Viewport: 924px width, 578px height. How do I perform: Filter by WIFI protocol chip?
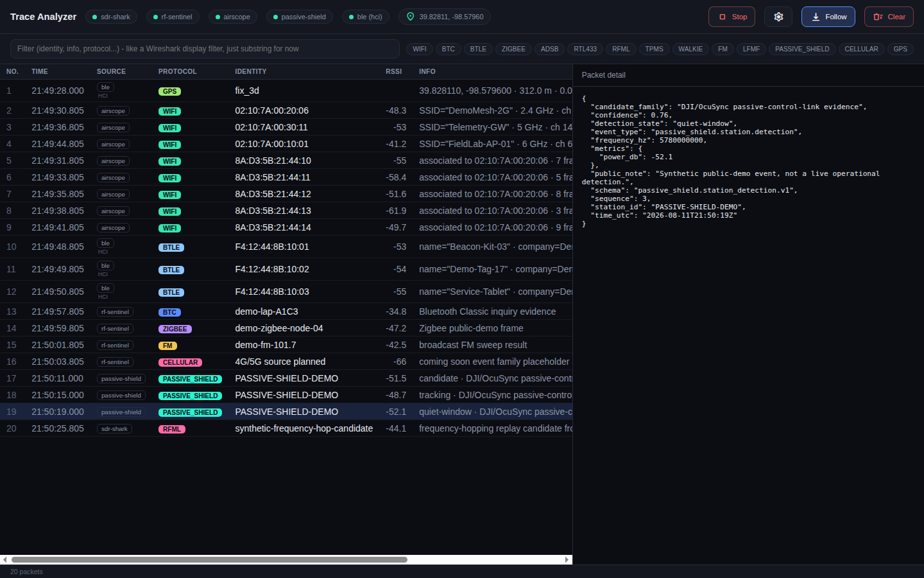click(x=420, y=49)
